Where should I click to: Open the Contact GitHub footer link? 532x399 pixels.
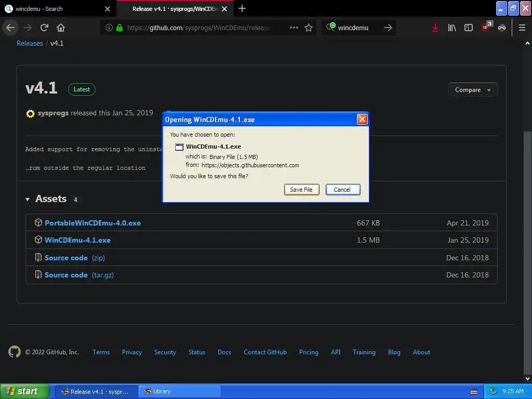coord(265,352)
